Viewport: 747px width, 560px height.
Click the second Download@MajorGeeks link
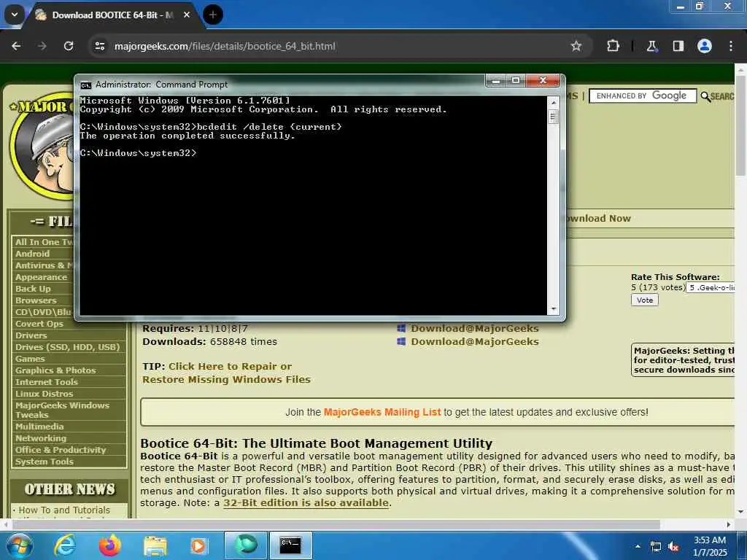[474, 342]
